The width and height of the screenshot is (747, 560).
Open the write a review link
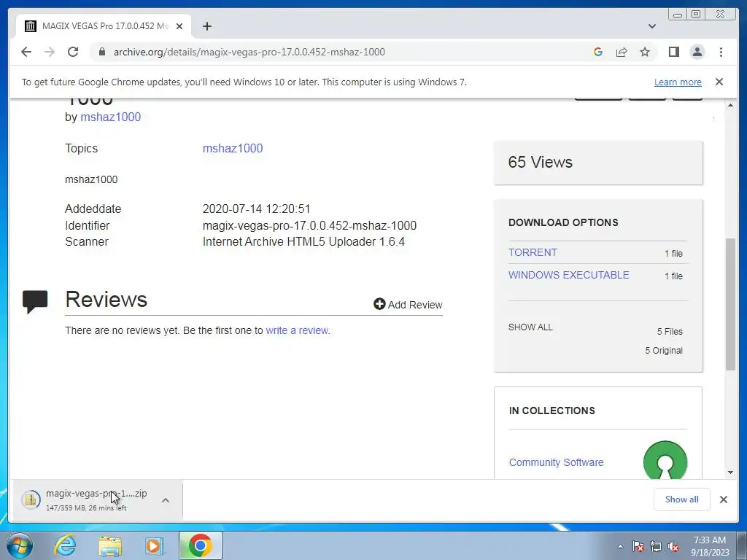[x=297, y=330]
